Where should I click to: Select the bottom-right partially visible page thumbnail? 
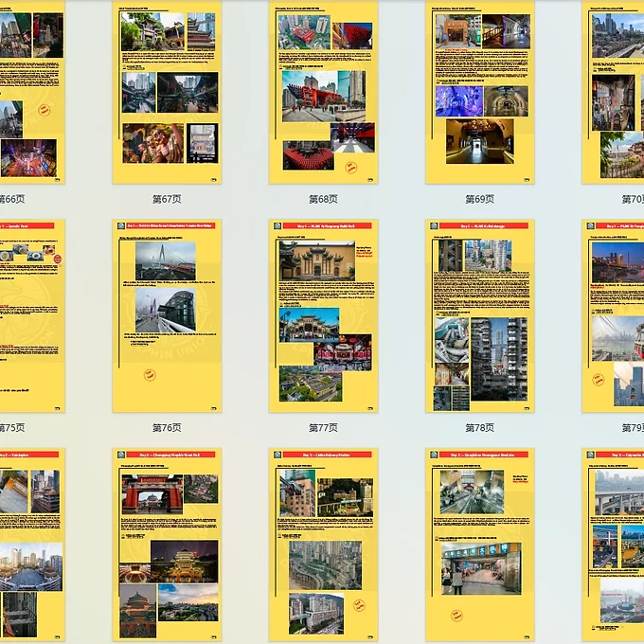(614, 545)
